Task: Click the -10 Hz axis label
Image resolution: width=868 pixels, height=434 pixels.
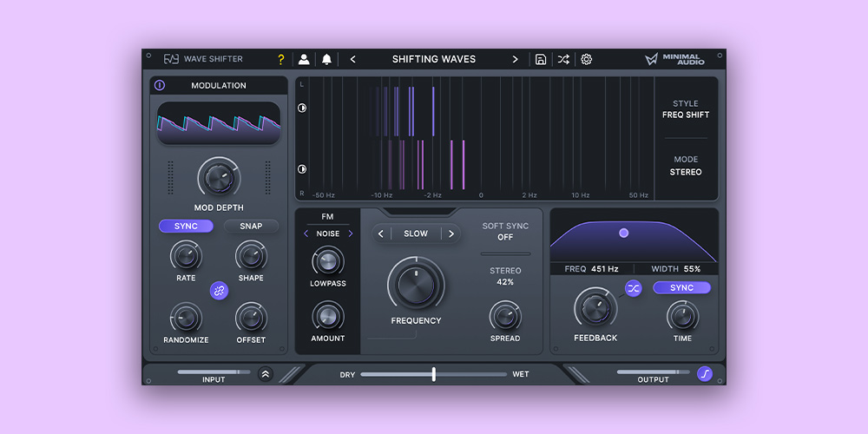Action: point(381,195)
